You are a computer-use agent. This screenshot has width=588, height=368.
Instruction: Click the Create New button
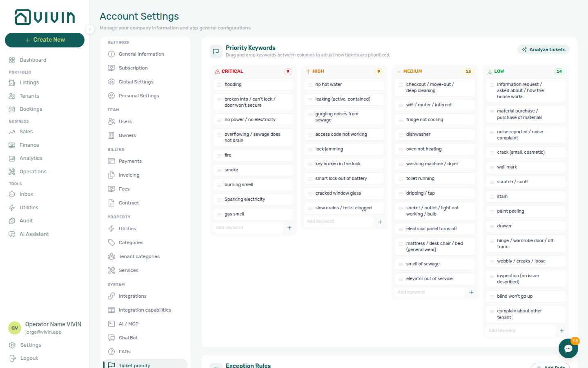pos(45,40)
